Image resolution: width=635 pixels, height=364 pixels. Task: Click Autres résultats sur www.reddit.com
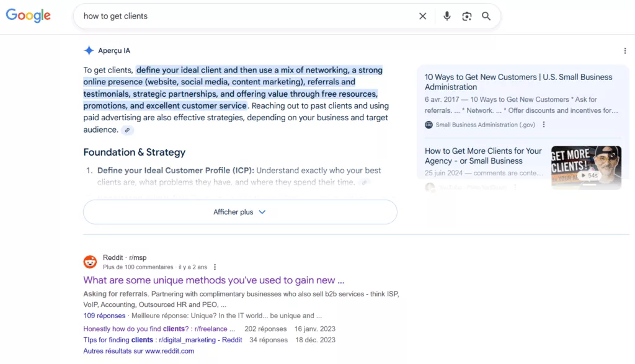(138, 350)
